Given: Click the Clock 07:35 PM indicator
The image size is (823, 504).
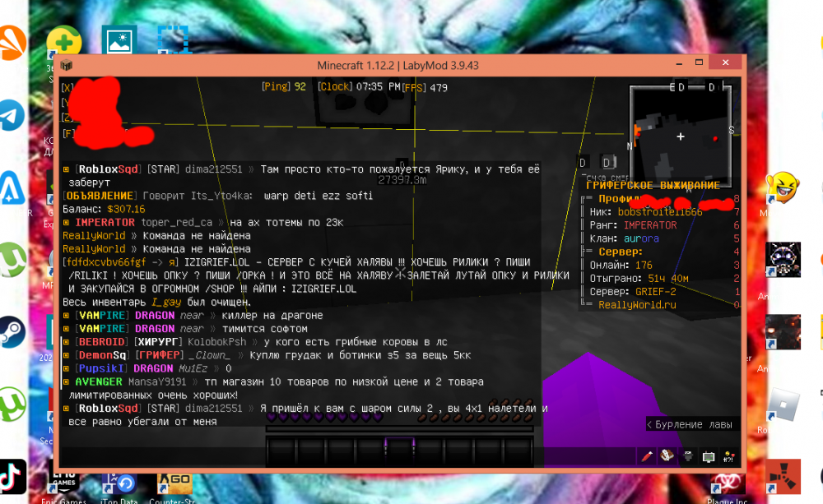Looking at the screenshot, I should click(x=359, y=86).
